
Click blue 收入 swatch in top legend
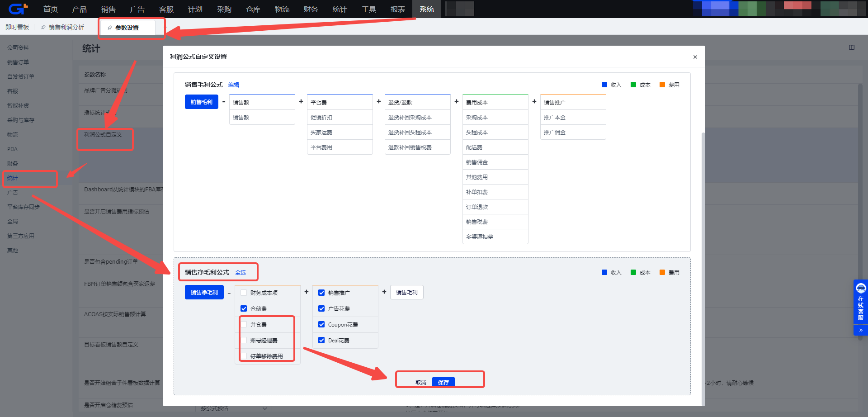[x=604, y=85]
